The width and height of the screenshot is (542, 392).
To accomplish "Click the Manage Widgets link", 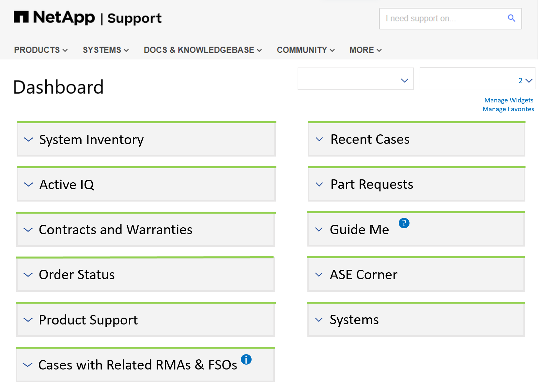I will tap(508, 100).
